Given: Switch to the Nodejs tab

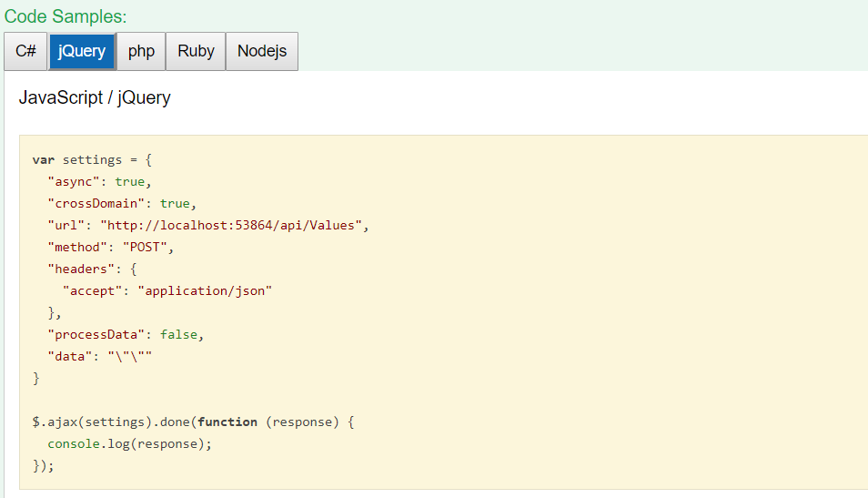Looking at the screenshot, I should 262,51.
